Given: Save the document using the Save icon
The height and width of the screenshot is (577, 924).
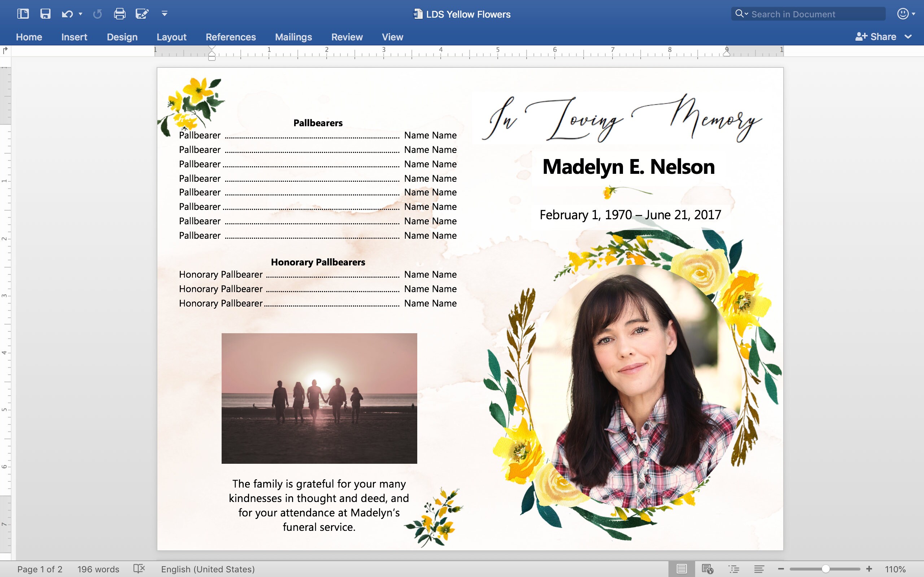Looking at the screenshot, I should tap(46, 14).
